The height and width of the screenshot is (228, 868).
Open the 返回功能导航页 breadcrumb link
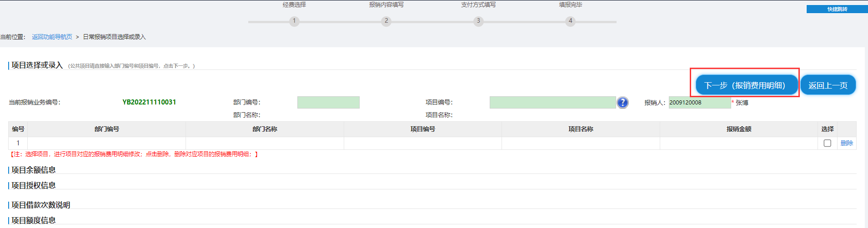[x=52, y=37]
